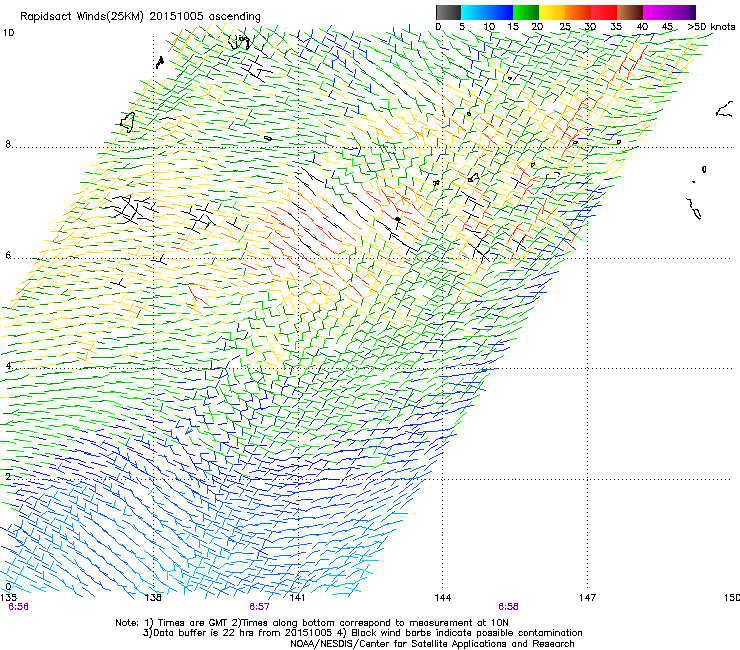Screen dimensions: 740x650
Task: Click the "25" knots label under color scale
Action: click(565, 27)
